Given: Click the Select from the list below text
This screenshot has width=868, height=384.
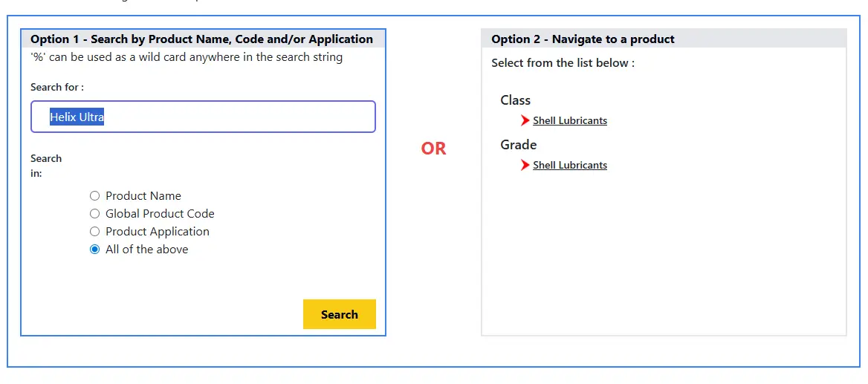Looking at the screenshot, I should click(x=563, y=63).
